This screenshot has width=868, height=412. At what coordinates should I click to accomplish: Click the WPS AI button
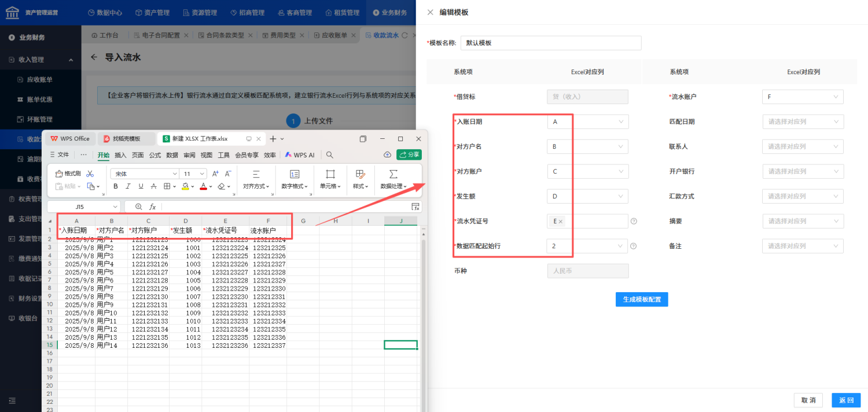coord(300,155)
